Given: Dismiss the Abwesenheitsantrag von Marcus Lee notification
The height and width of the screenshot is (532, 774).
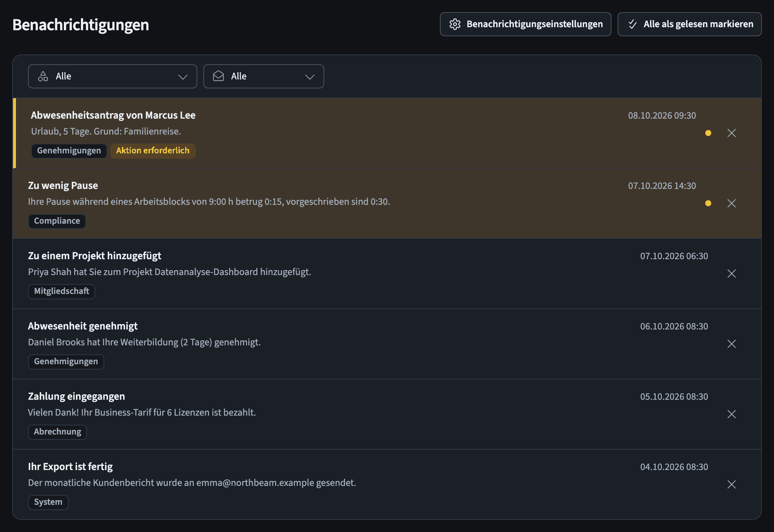Looking at the screenshot, I should 731,133.
